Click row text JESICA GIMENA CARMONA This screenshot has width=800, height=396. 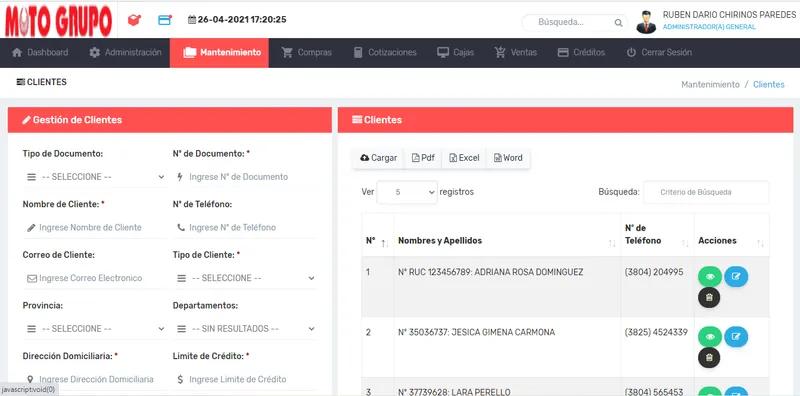click(x=504, y=333)
